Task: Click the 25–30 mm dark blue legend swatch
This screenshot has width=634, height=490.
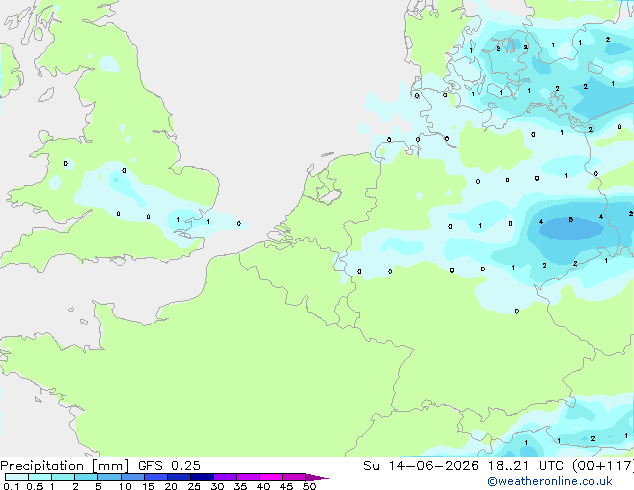Action: 201,477
